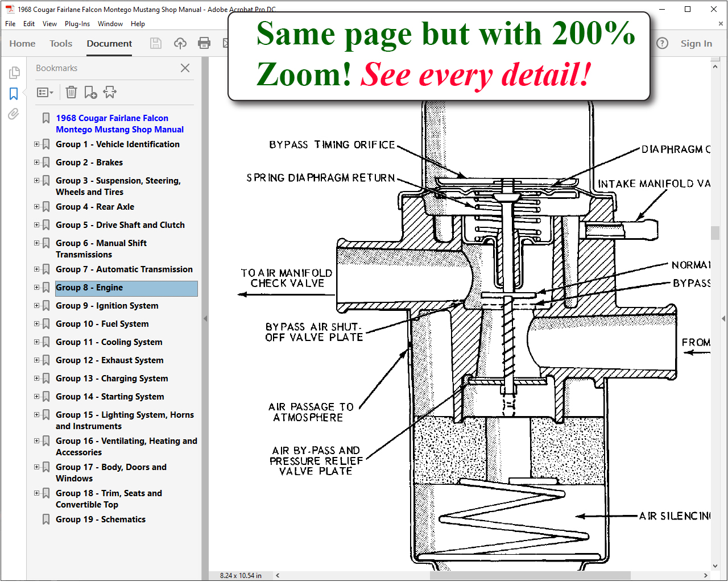Expand Group 2 - Brakes bookmark
The width and height of the screenshot is (728, 582).
(x=37, y=163)
